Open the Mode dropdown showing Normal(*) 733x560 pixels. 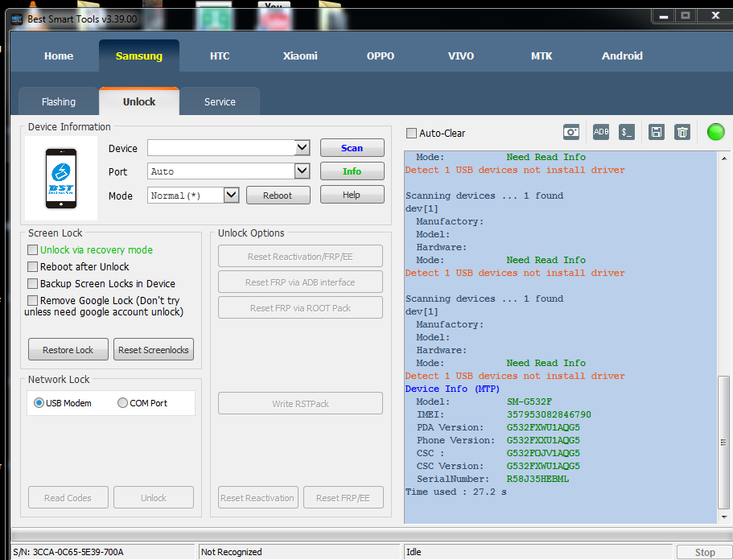[x=232, y=195]
